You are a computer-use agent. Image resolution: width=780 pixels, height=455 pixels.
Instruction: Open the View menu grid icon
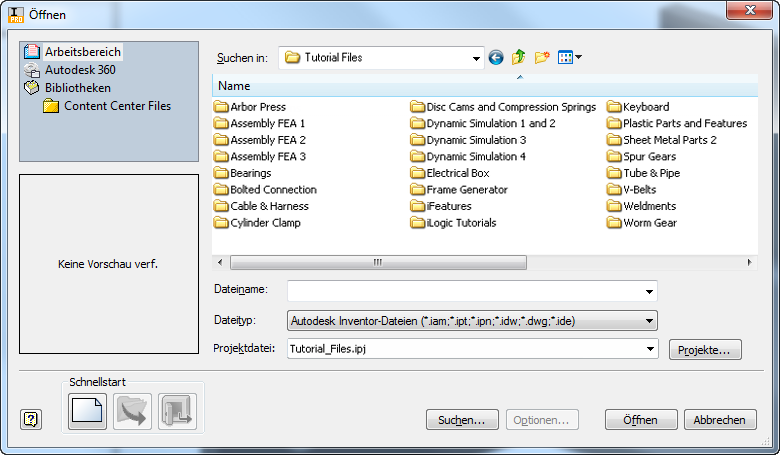[x=570, y=57]
